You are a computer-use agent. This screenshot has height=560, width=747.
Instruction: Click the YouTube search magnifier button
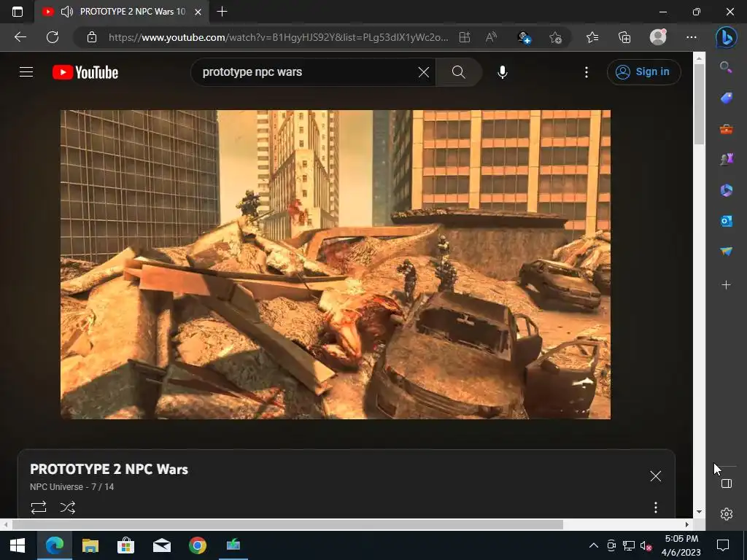click(458, 72)
